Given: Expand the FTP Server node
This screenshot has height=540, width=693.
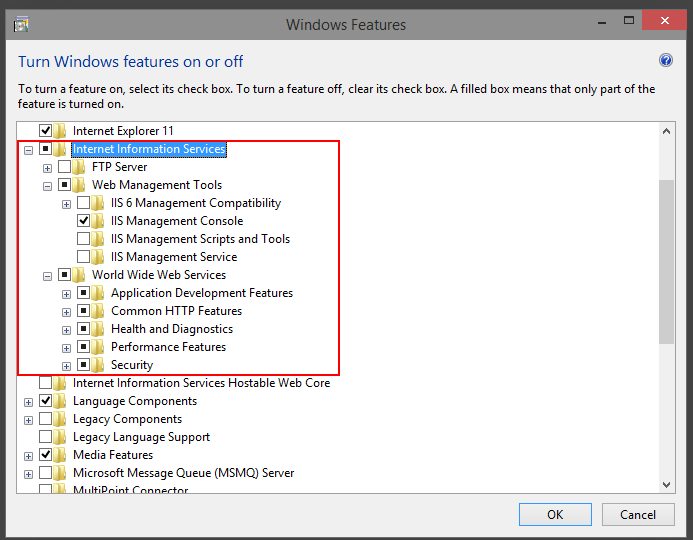Looking at the screenshot, I should pos(47,168).
